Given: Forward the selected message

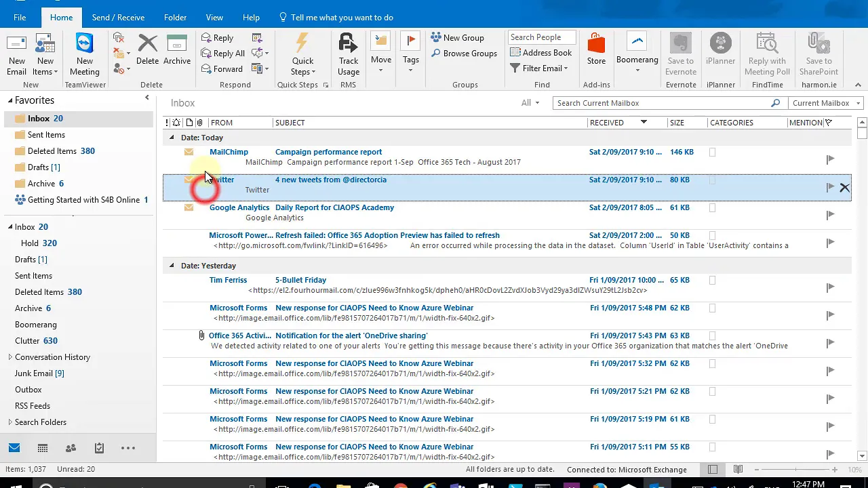Looking at the screenshot, I should (x=222, y=69).
